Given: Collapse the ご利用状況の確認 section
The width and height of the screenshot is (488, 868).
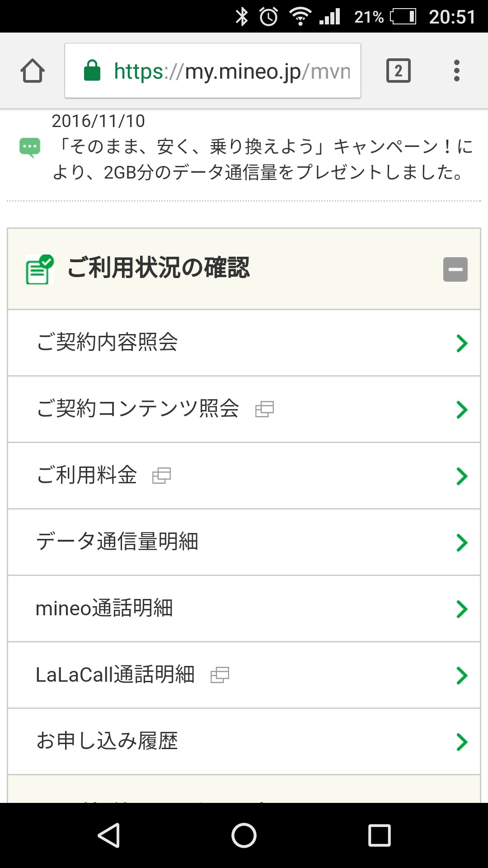Looking at the screenshot, I should (455, 269).
